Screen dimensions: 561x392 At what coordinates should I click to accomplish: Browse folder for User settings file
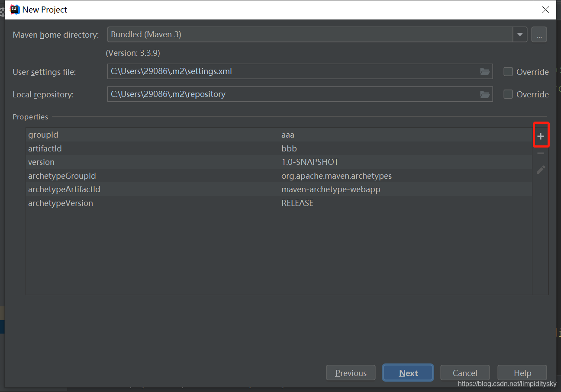click(x=485, y=72)
